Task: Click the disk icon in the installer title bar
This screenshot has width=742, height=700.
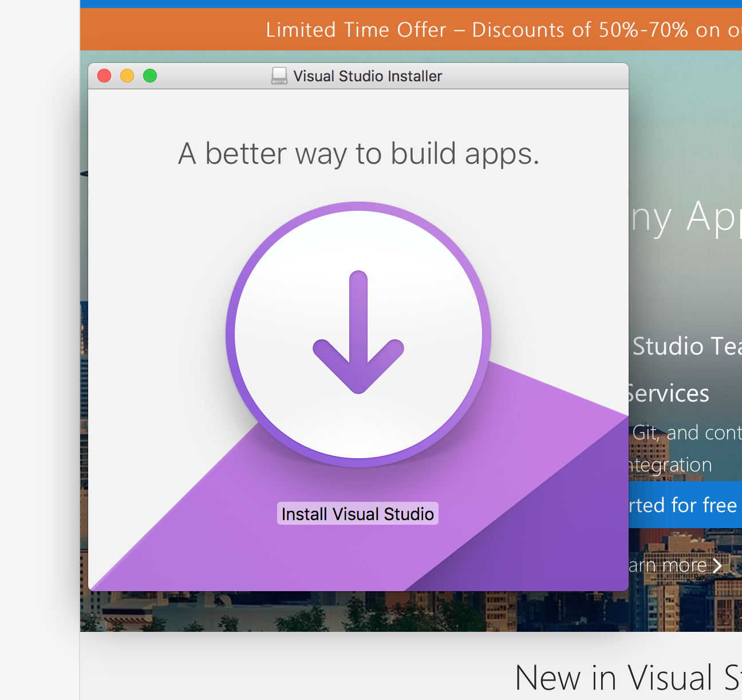Action: pos(279,76)
